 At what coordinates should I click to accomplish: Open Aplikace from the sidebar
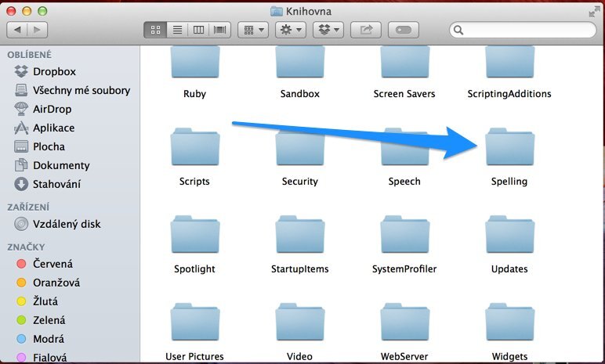point(53,128)
